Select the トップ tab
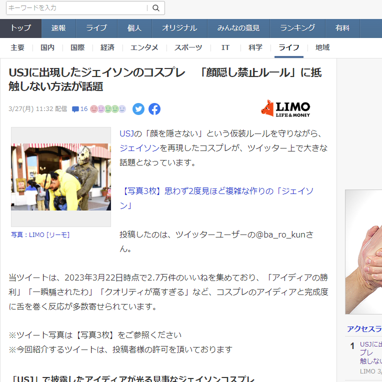 (21, 28)
